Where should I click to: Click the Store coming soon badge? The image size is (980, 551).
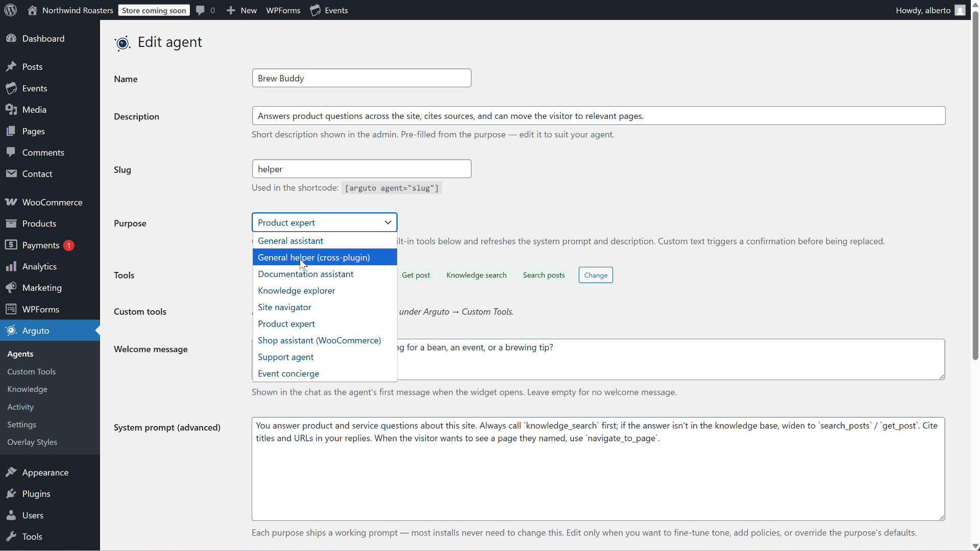[x=154, y=10]
